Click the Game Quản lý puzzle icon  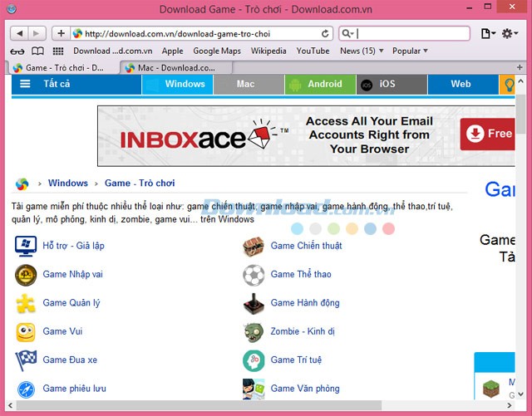[x=26, y=303]
